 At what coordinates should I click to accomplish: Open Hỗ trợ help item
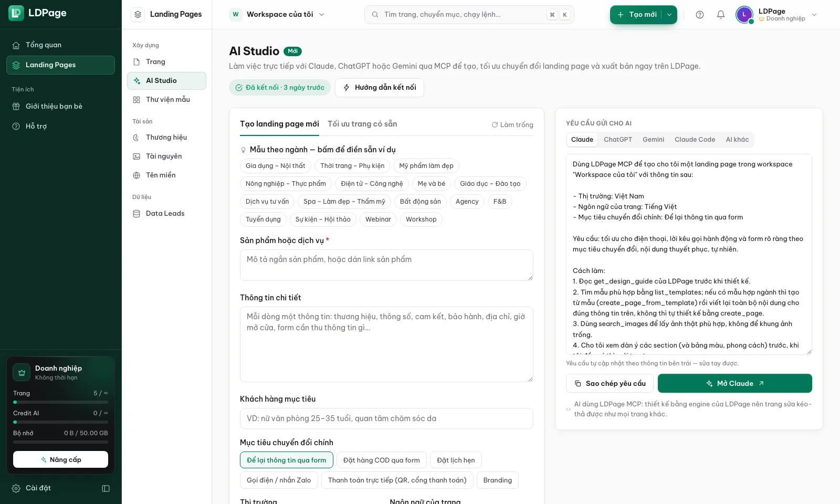point(60,127)
